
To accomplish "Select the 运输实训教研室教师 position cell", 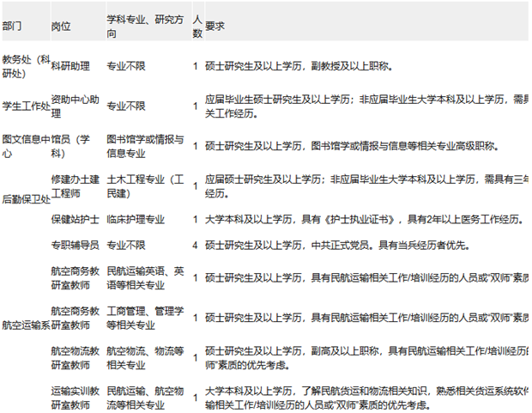I will tap(75, 398).
